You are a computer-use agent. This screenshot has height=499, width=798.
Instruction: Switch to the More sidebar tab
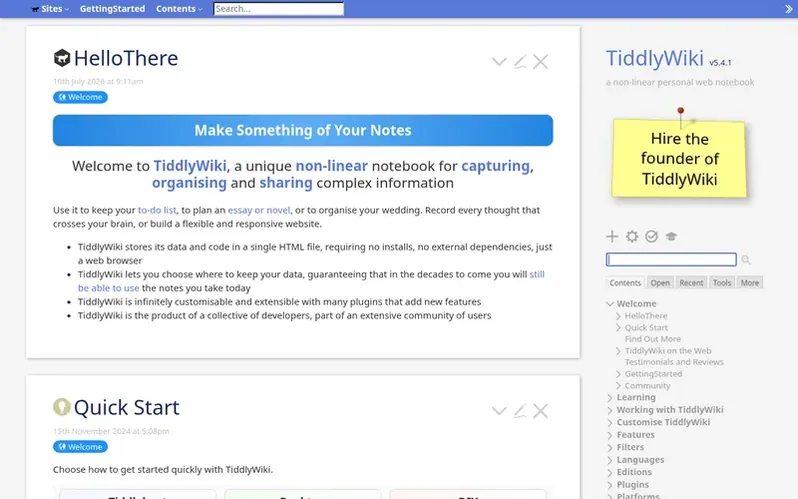point(750,283)
